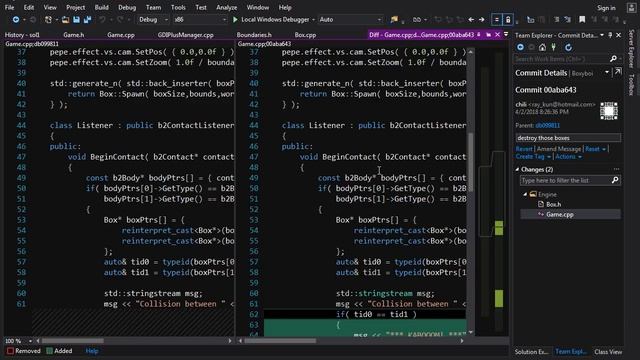
Task: Open the Reset dropdown link
Action: click(x=596, y=149)
